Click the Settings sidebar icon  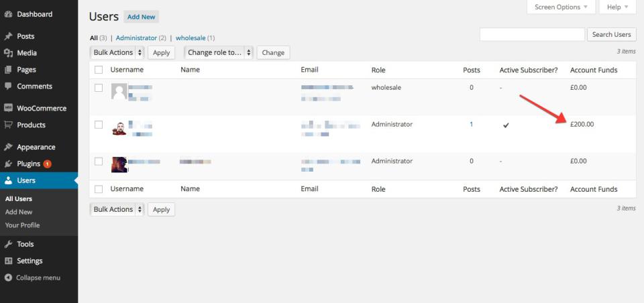pyautogui.click(x=8, y=261)
